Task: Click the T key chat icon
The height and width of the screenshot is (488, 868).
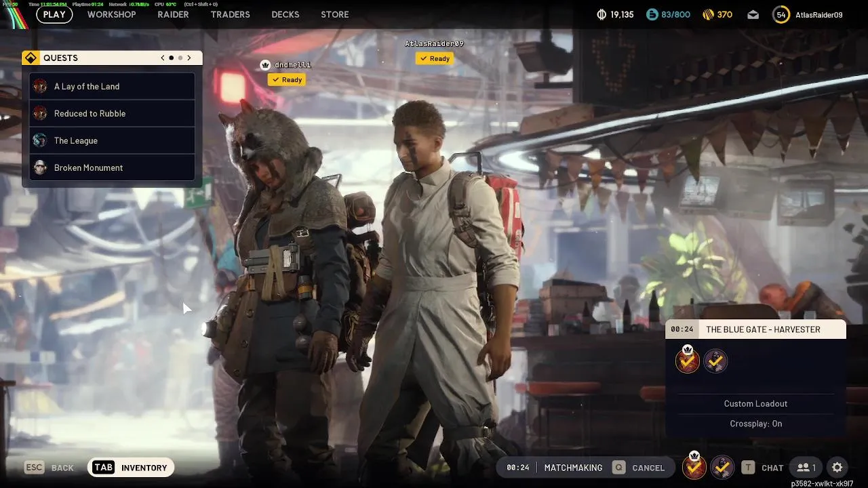Action: pos(748,468)
